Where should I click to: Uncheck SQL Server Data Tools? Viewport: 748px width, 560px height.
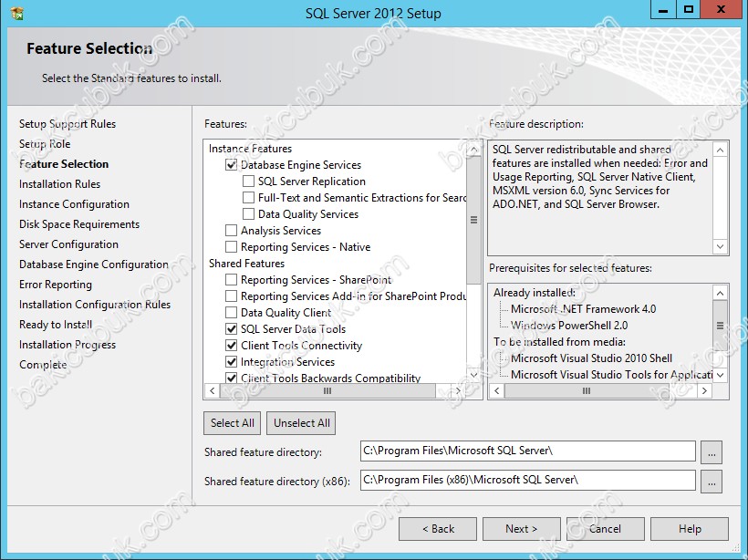[232, 328]
